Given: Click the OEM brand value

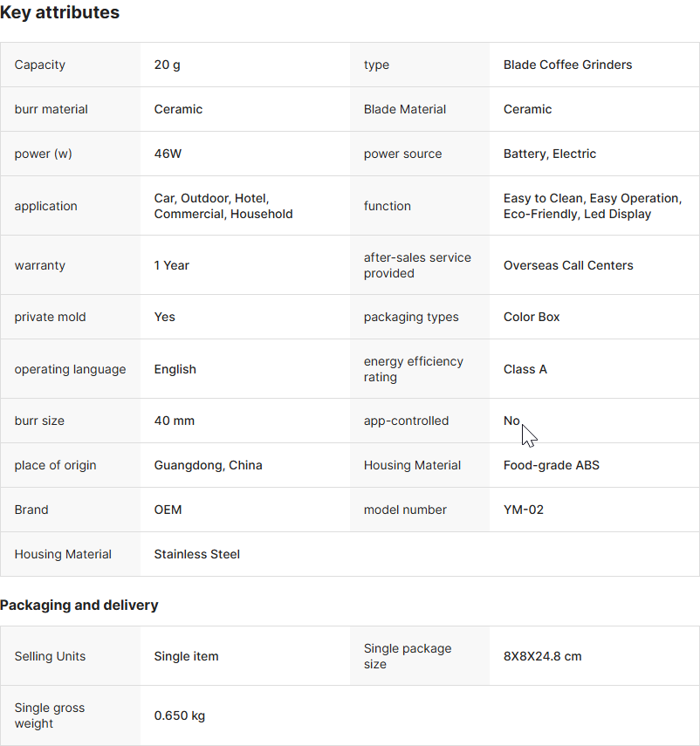Looking at the screenshot, I should pyautogui.click(x=168, y=510).
